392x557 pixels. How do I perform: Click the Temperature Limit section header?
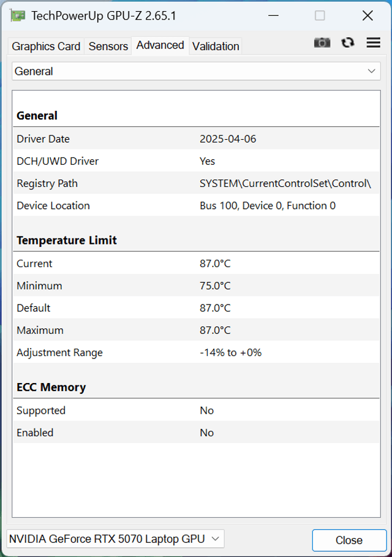(66, 240)
